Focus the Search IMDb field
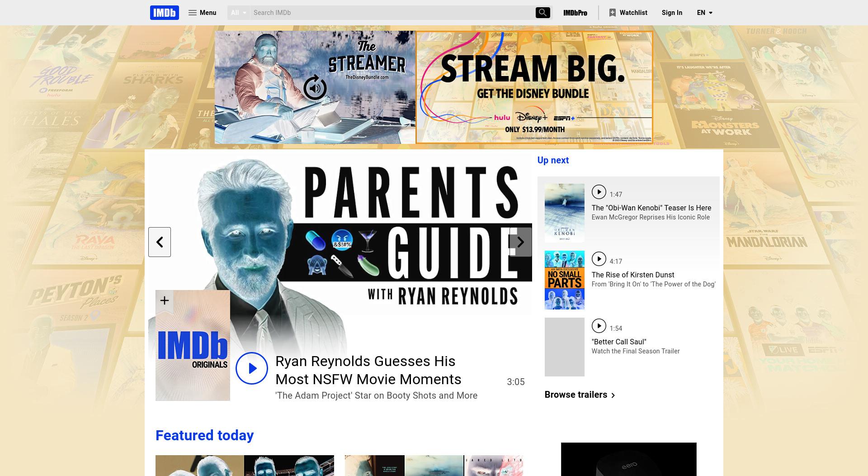 [x=392, y=13]
